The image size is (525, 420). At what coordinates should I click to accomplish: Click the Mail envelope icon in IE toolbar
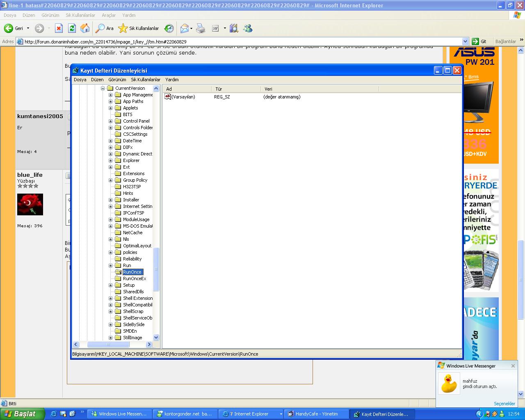(x=185, y=28)
